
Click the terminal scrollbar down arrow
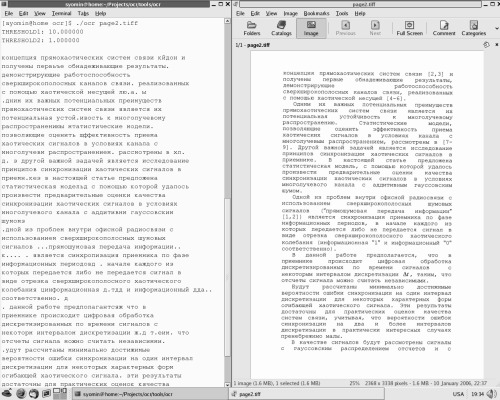pos(228,384)
